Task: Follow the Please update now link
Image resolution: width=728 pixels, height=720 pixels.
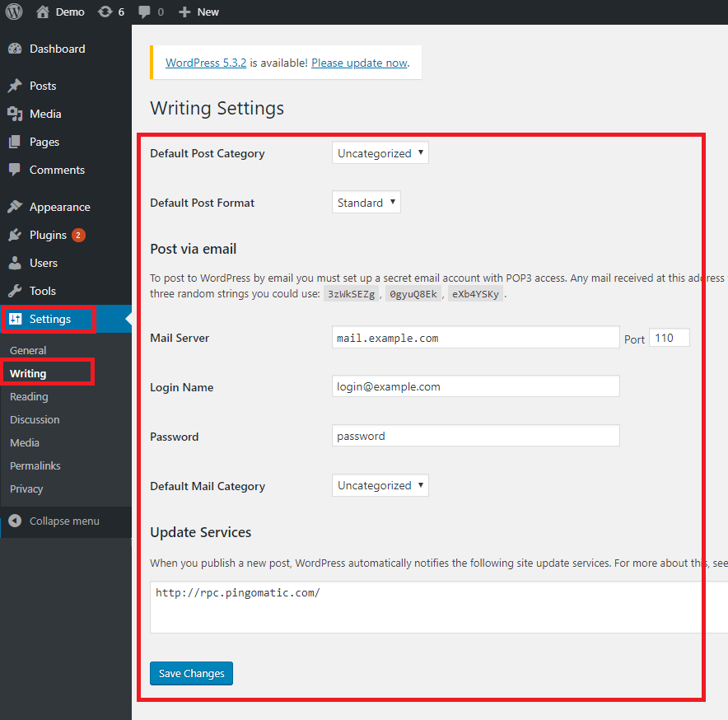Action: [359, 63]
